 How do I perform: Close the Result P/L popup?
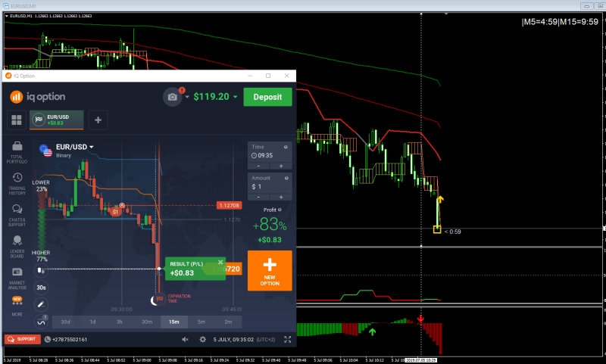tap(220, 262)
